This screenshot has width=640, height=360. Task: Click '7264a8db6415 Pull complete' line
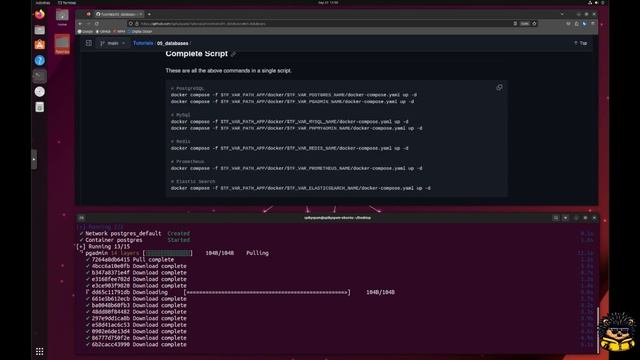coord(130,260)
